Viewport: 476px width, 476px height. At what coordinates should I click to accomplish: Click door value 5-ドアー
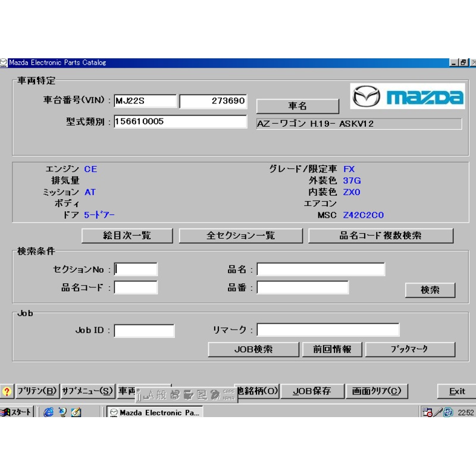click(99, 215)
